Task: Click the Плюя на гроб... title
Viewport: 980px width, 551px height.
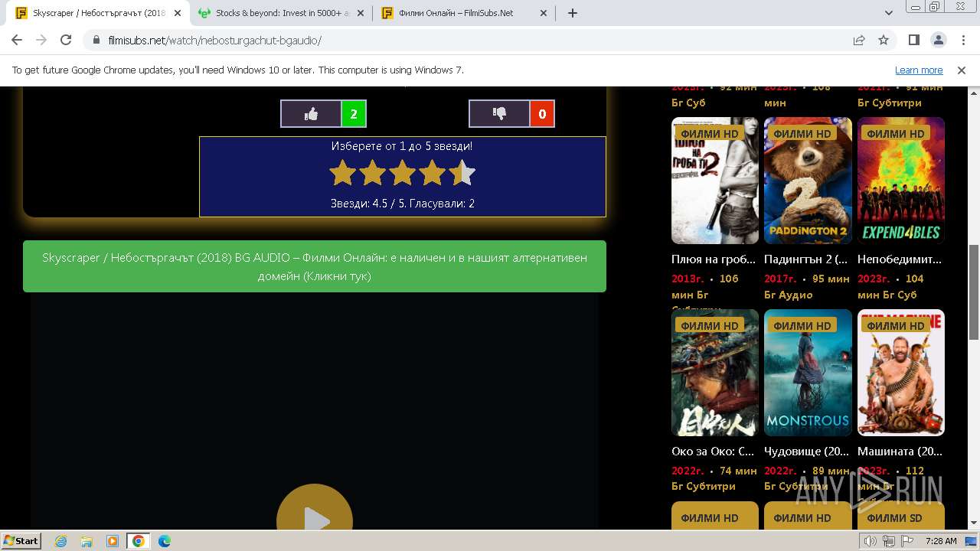Action: (x=714, y=259)
